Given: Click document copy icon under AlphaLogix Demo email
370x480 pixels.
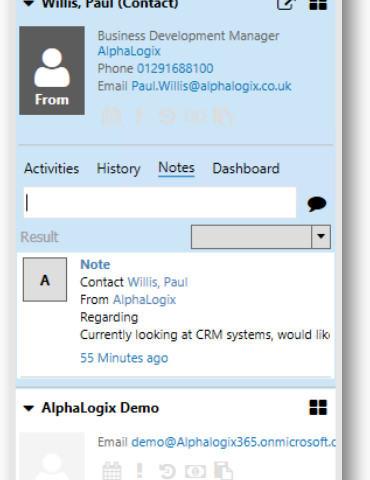Looking at the screenshot, I should coord(223,471).
